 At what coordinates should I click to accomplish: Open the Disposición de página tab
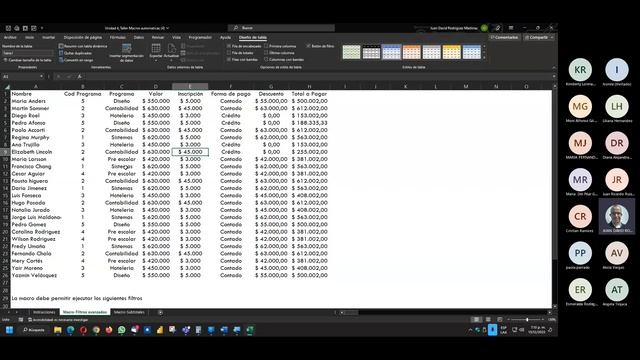tap(83, 38)
